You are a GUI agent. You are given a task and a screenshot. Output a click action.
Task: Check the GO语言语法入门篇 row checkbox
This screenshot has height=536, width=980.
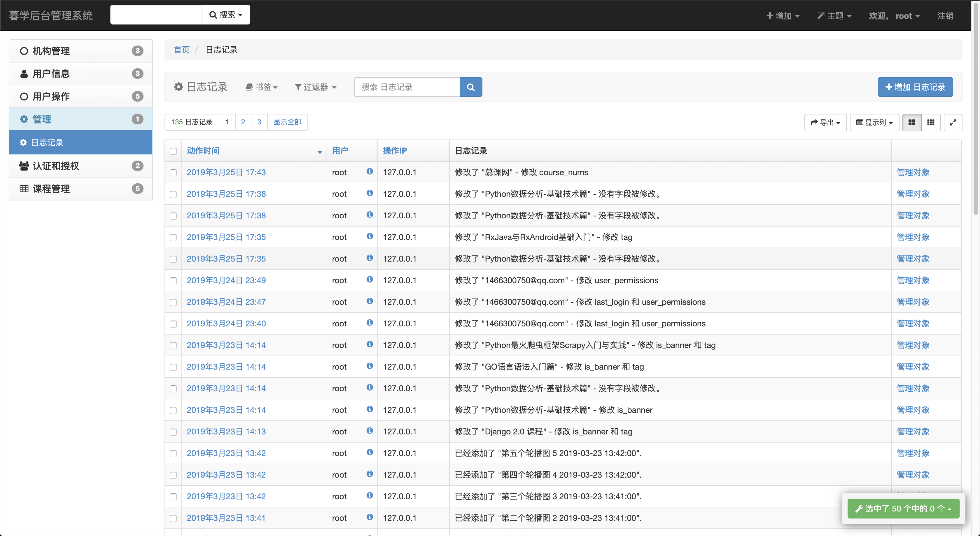[173, 367]
